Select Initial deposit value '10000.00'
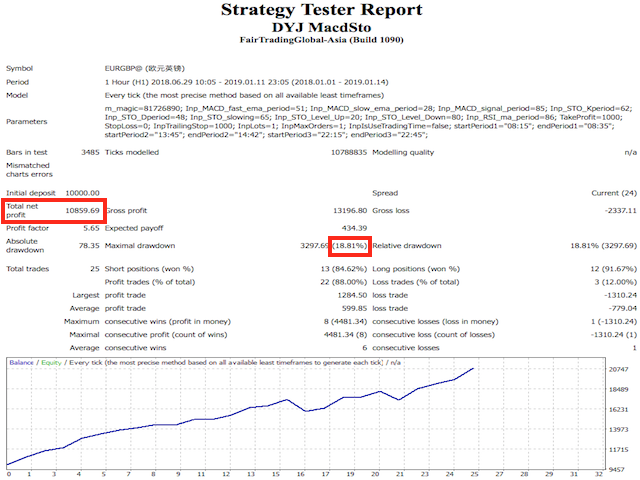 [x=82, y=193]
